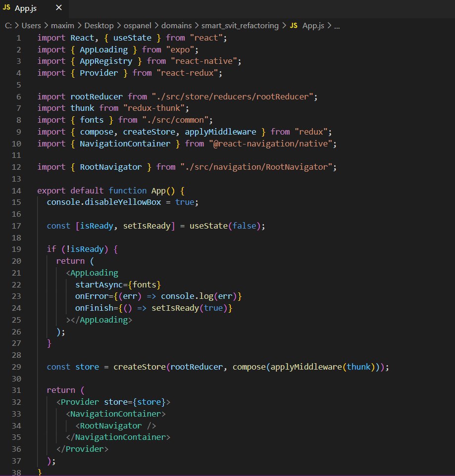Click the C: breadcrumb segment
The height and width of the screenshot is (476, 455).
point(8,26)
